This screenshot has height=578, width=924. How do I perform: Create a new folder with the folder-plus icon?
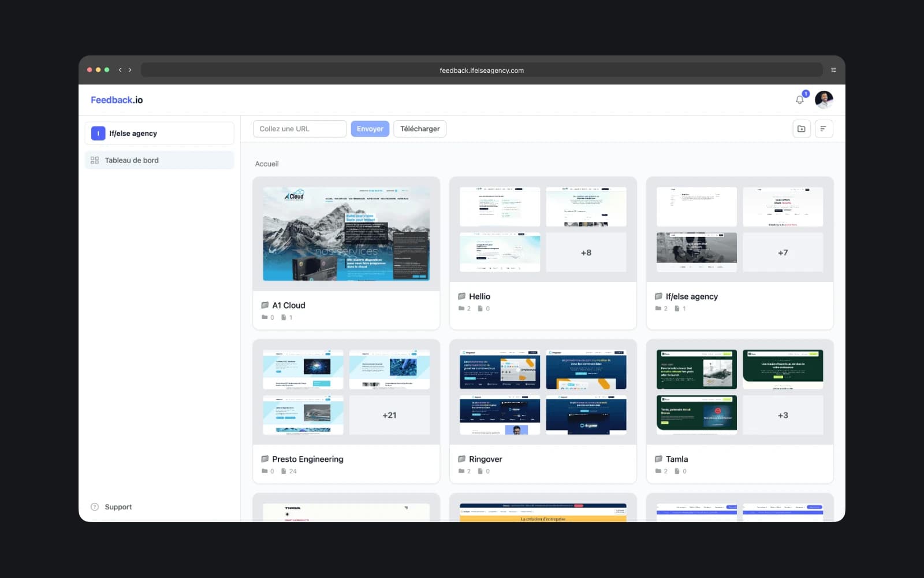click(802, 129)
